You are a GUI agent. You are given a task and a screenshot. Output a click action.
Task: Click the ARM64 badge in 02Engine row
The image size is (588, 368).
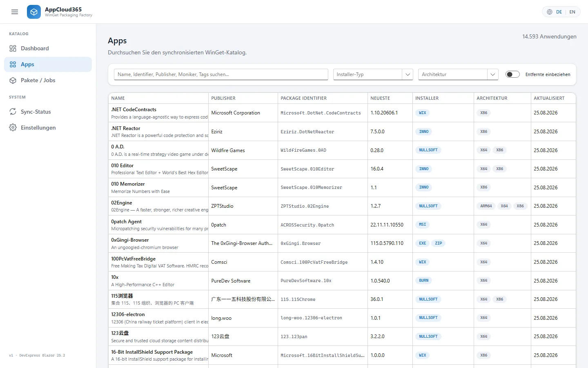[x=486, y=206]
